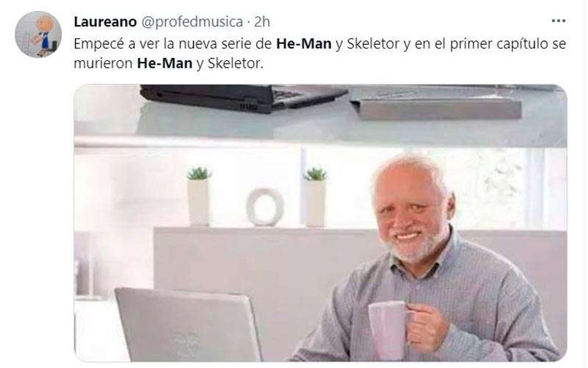The height and width of the screenshot is (368, 588).
Task: Click the phrase nueva serie in tweet
Action: click(215, 43)
